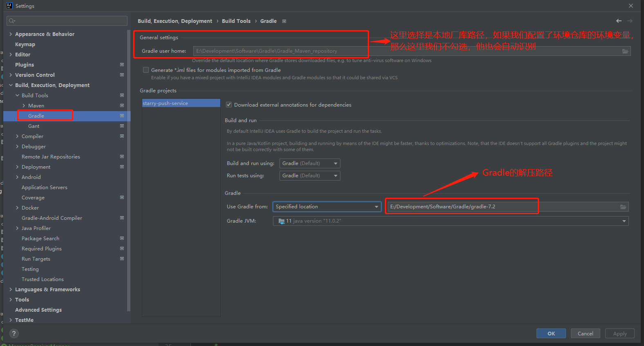Open help with question mark button

[x=14, y=333]
